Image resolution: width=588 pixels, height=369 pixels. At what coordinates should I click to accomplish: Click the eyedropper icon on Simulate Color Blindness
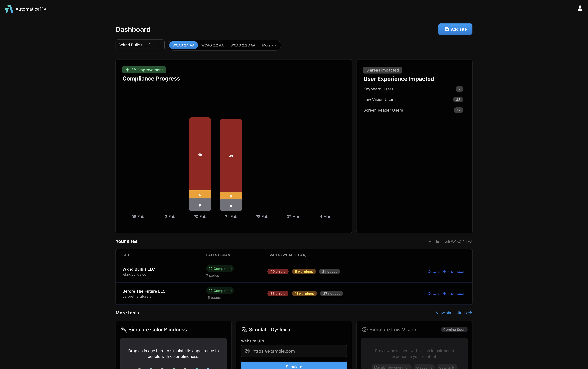pos(124,330)
